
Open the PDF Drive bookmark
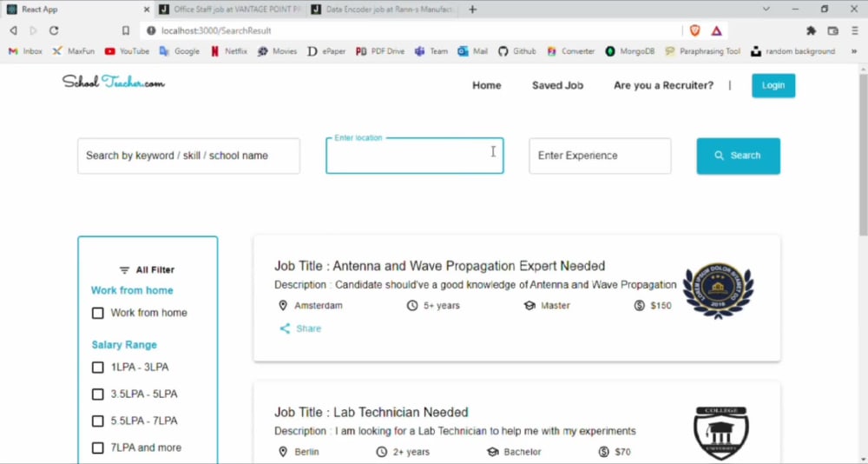point(380,51)
